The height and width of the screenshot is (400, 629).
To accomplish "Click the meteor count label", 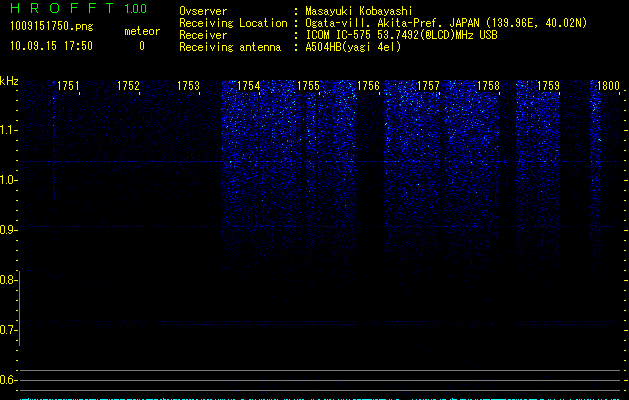I will (142, 31).
